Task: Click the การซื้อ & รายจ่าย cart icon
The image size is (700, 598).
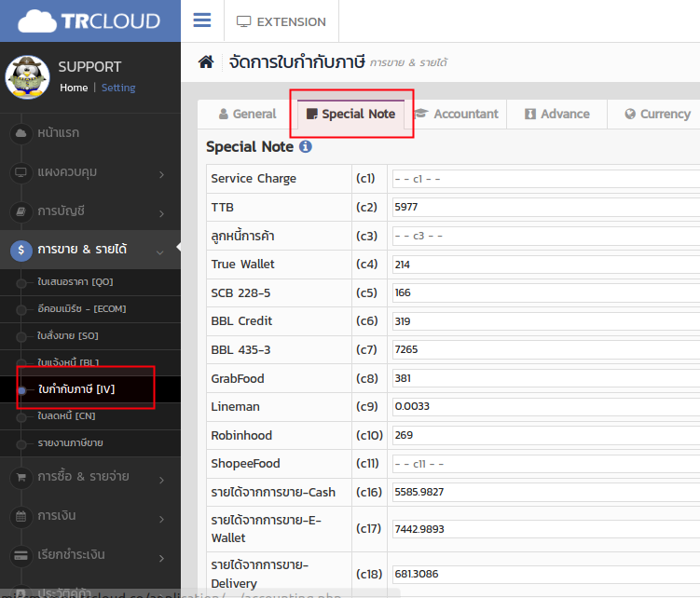Action: point(21,478)
